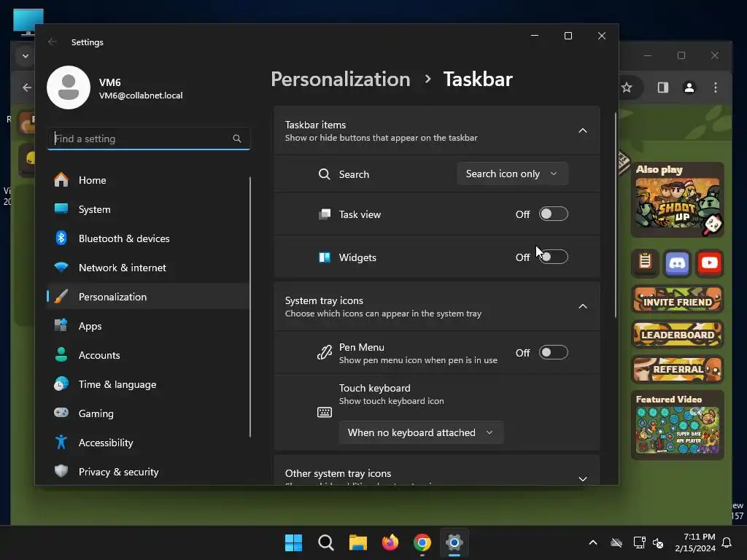
Task: Click browser tab search dropdown arrow
Action: tap(26, 55)
